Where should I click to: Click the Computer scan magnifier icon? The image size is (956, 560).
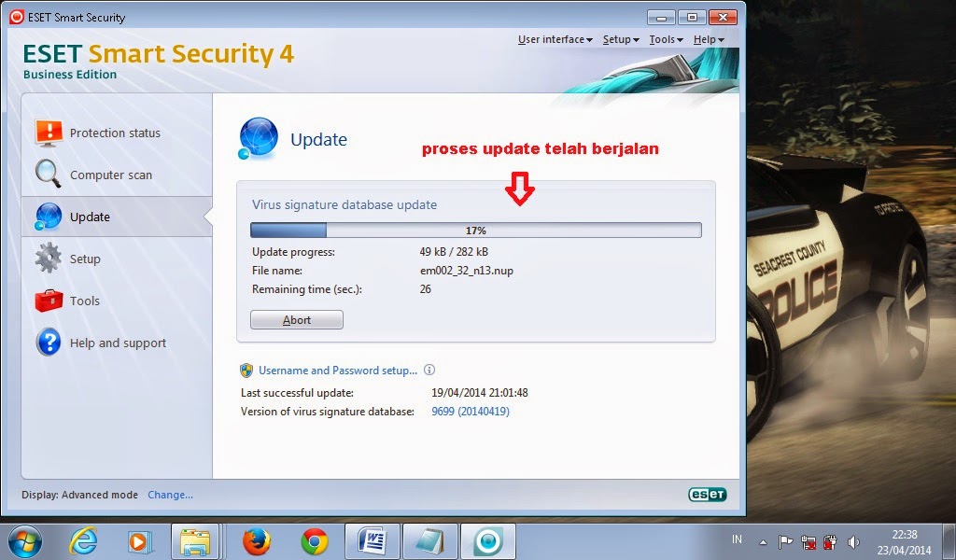48,174
